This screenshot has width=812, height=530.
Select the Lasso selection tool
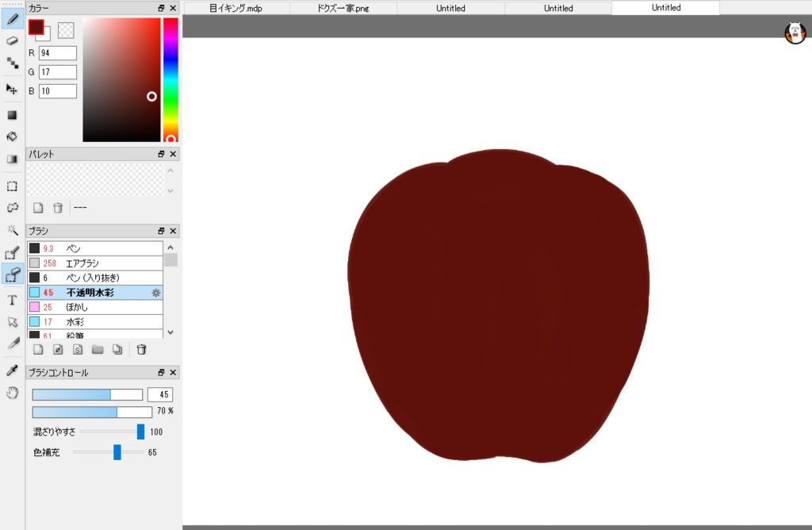(x=12, y=208)
